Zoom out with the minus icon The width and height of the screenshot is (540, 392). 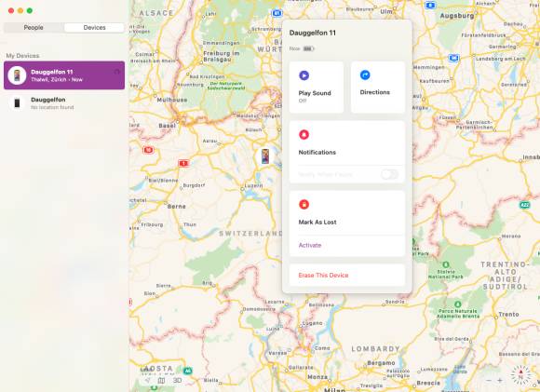click(x=489, y=380)
